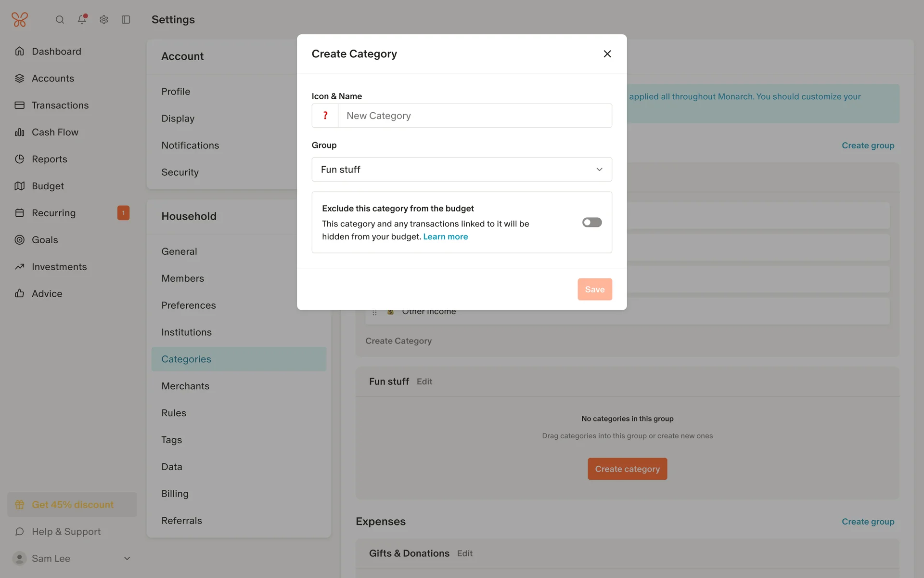Toggle exclude category from budget switch
The width and height of the screenshot is (924, 578).
coord(592,223)
